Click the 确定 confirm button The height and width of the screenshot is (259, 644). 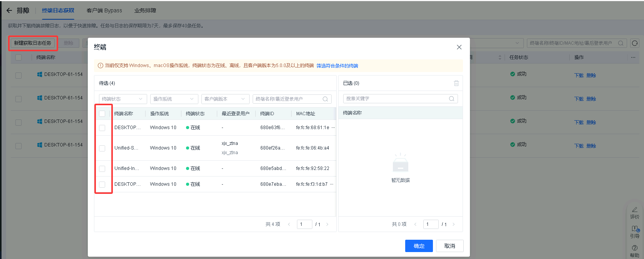(419, 246)
